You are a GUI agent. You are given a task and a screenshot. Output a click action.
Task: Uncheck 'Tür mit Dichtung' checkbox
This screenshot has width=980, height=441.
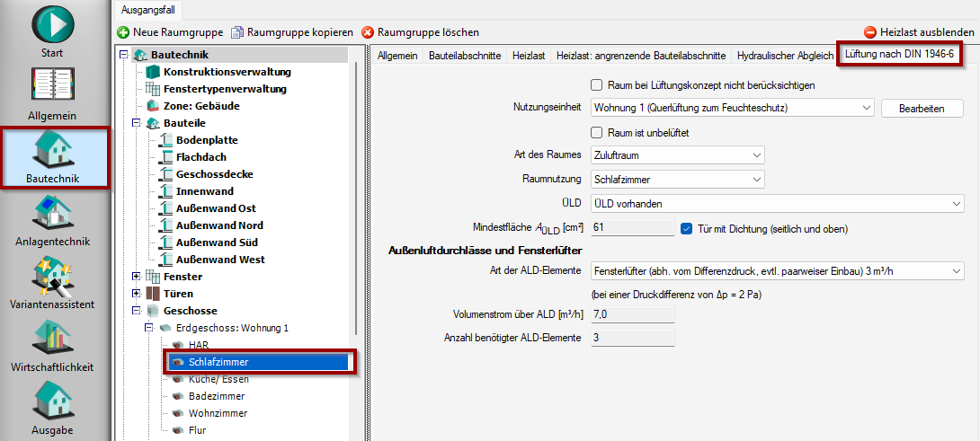click(x=687, y=228)
